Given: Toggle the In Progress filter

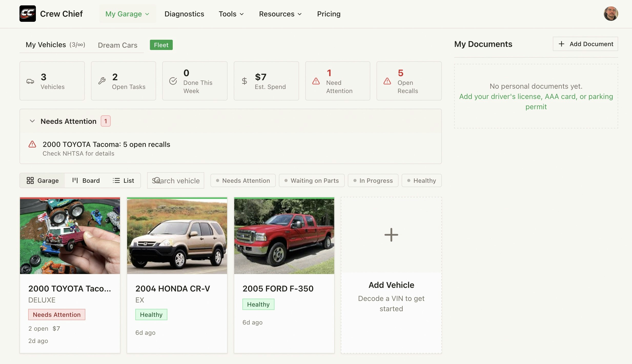Looking at the screenshot, I should [373, 180].
